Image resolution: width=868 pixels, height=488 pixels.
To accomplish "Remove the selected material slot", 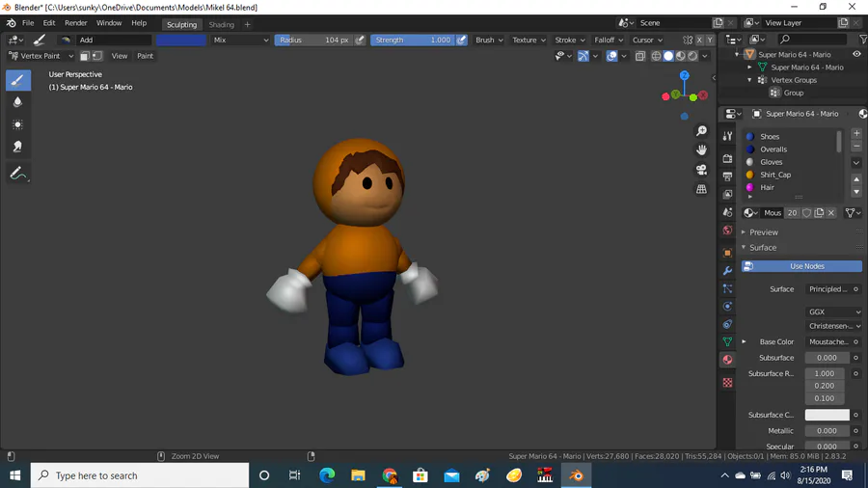I will [856, 146].
